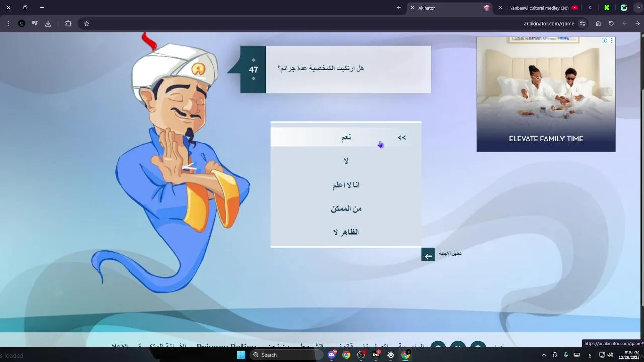Image resolution: width=644 pixels, height=362 pixels.
Task: Close the Yanbaawi cultural medley tab
Action: (x=500, y=8)
